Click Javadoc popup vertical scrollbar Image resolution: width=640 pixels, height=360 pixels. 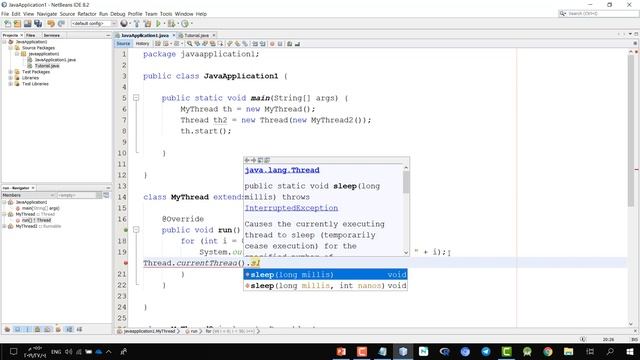[406, 210]
